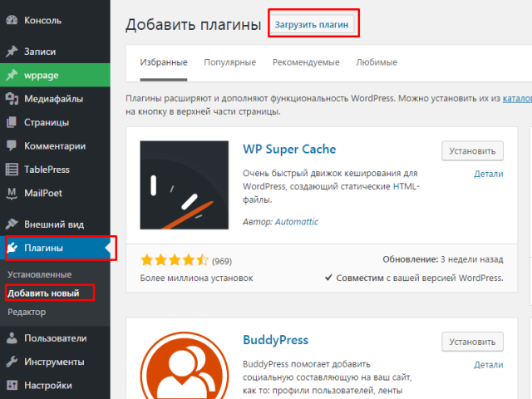Click the Медиафайлы media icon

click(12, 99)
